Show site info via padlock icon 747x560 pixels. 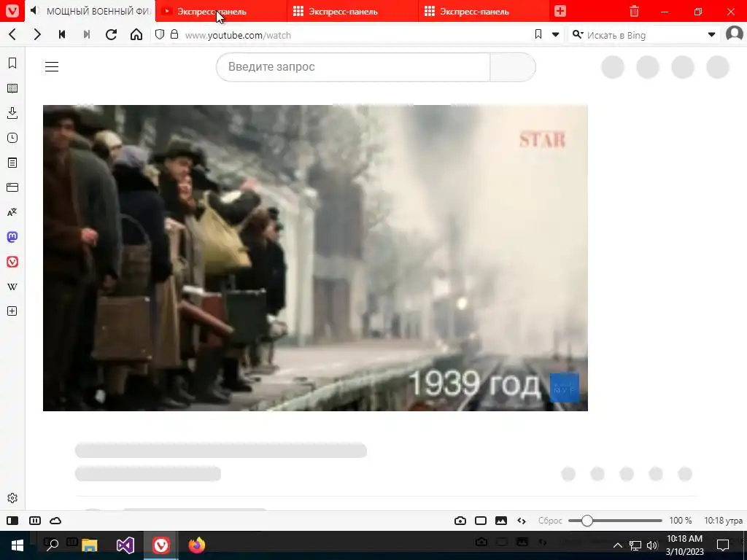(x=174, y=34)
